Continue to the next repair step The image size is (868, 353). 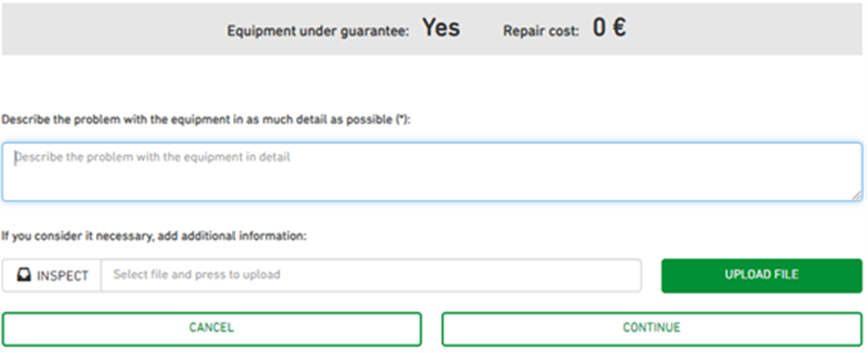(x=651, y=328)
